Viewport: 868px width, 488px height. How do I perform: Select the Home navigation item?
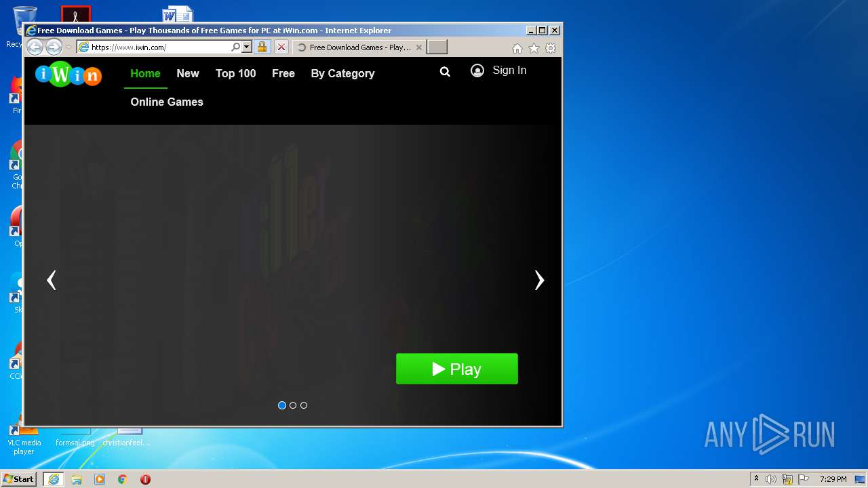coord(145,73)
